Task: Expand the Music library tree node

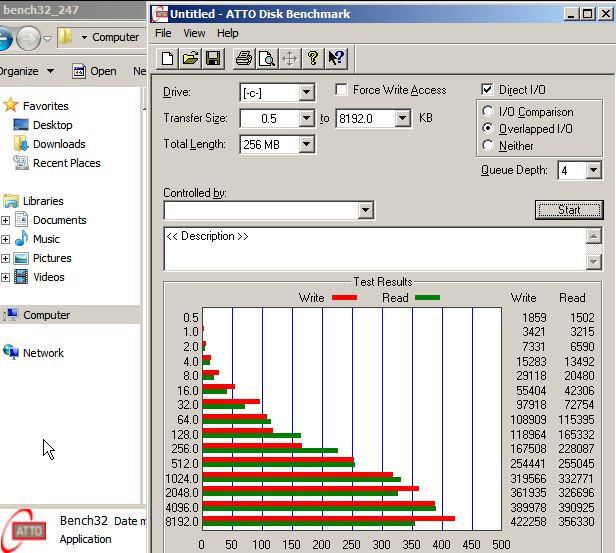Action: [x=5, y=239]
